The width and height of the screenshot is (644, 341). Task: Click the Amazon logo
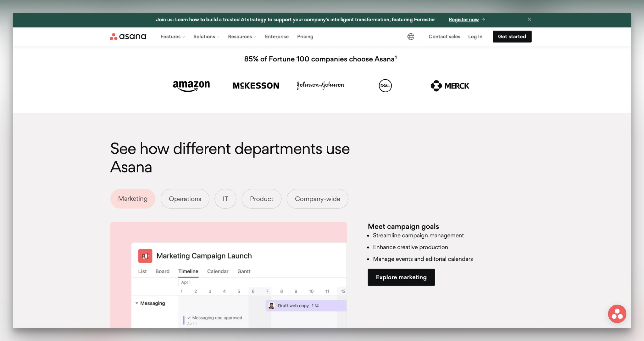[191, 86]
